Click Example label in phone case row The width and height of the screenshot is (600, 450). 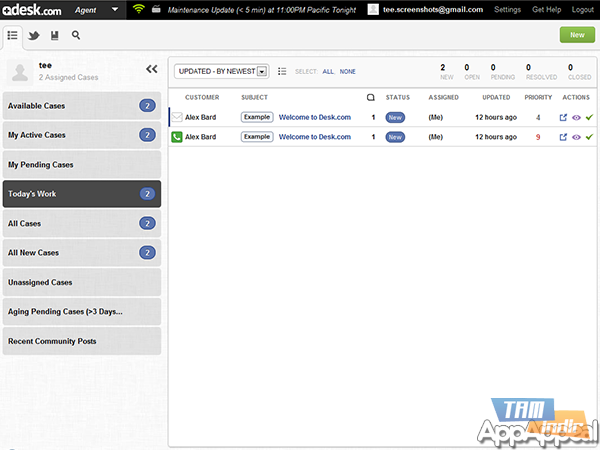pos(257,137)
